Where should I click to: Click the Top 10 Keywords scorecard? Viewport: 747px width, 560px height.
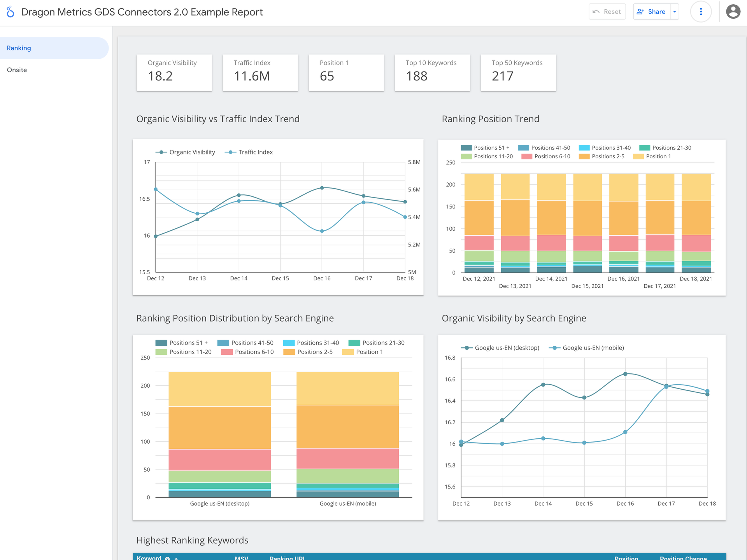pyautogui.click(x=432, y=73)
